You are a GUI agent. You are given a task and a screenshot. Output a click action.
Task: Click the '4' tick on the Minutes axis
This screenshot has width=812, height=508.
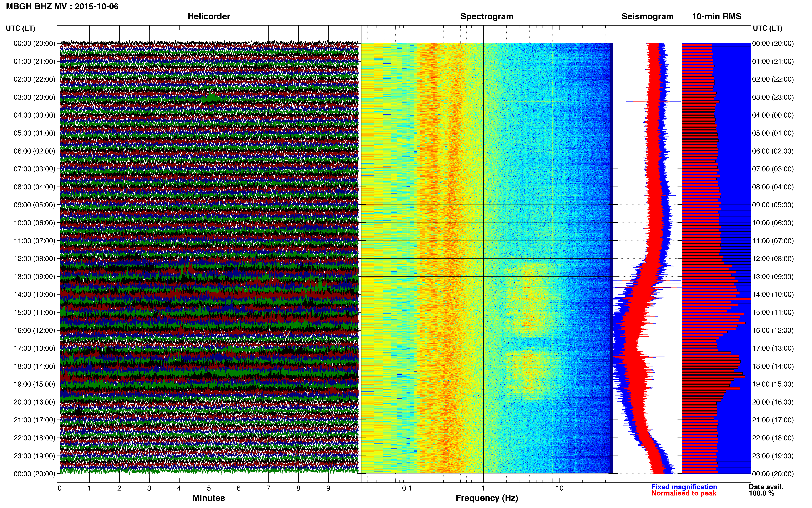pyautogui.click(x=179, y=488)
